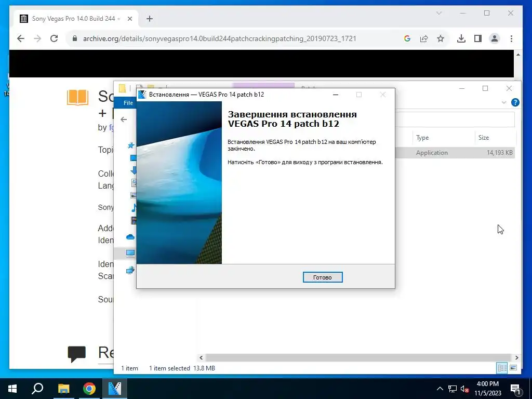Select Network in Explorer sidebar
The image size is (532, 399).
(x=130, y=270)
